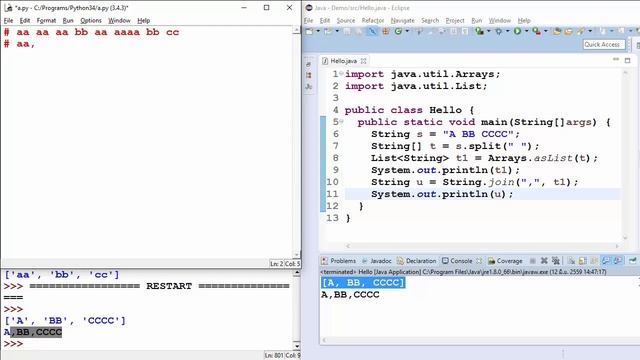Click into the Quick Access field
This screenshot has height=360, width=640.
(x=604, y=44)
